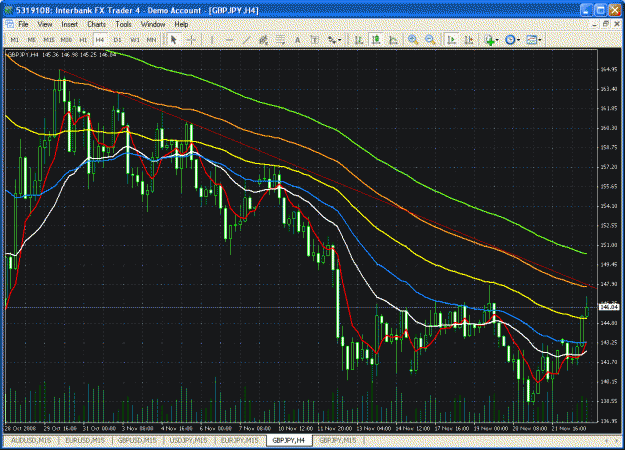The image size is (625, 450).
Task: Select the equidistant channel tool
Action: (x=263, y=40)
